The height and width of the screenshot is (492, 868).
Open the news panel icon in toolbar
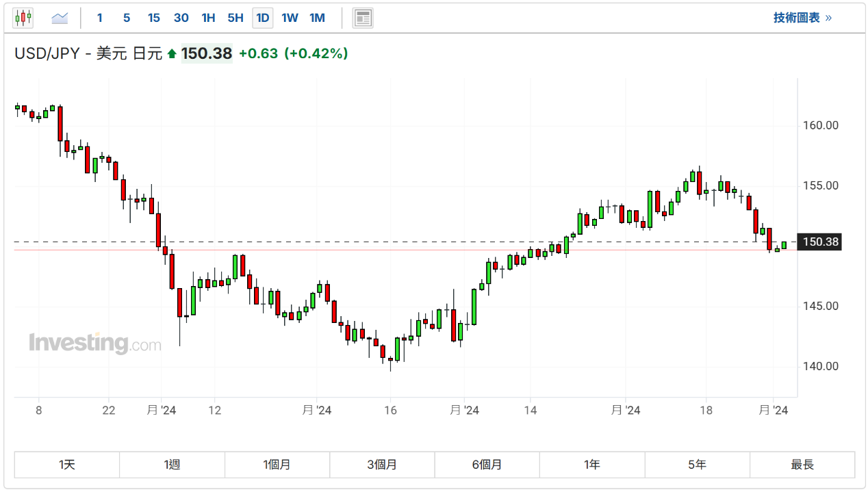tap(363, 18)
